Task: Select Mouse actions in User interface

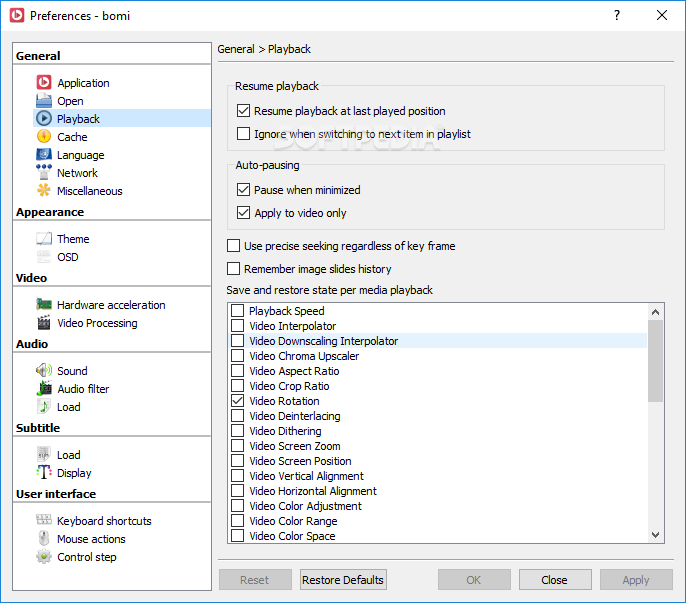Action: pos(91,539)
